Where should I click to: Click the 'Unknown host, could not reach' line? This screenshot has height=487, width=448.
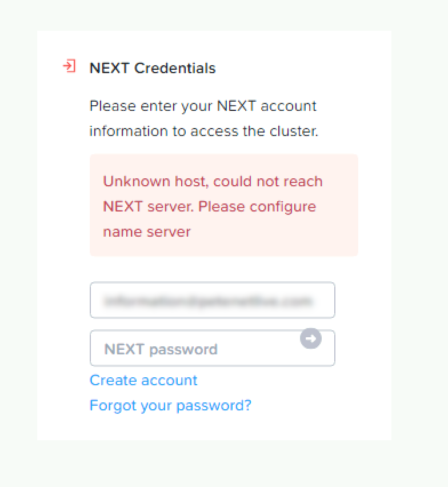tap(213, 182)
